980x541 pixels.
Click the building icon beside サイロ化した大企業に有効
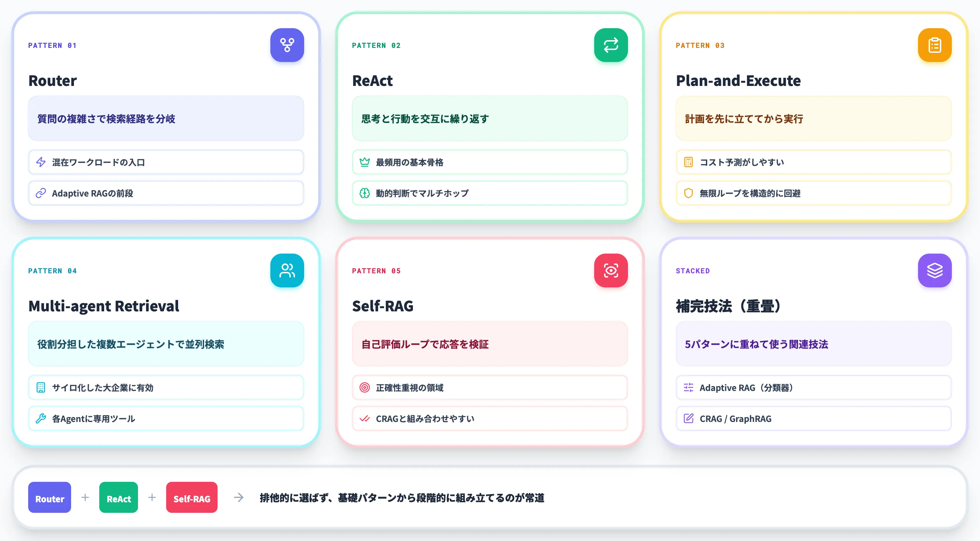point(41,387)
